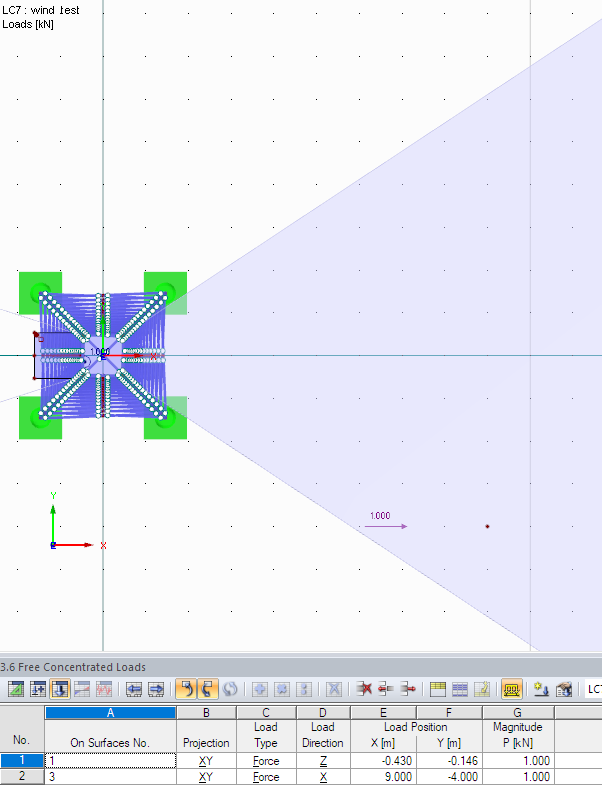Viewport: 602px width, 785px height.
Task: Click the yellow-header table icon
Action: click(x=438, y=689)
